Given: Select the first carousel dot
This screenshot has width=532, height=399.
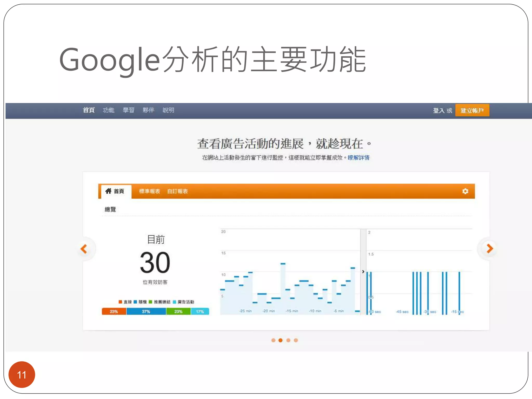Looking at the screenshot, I should pyautogui.click(x=273, y=340).
